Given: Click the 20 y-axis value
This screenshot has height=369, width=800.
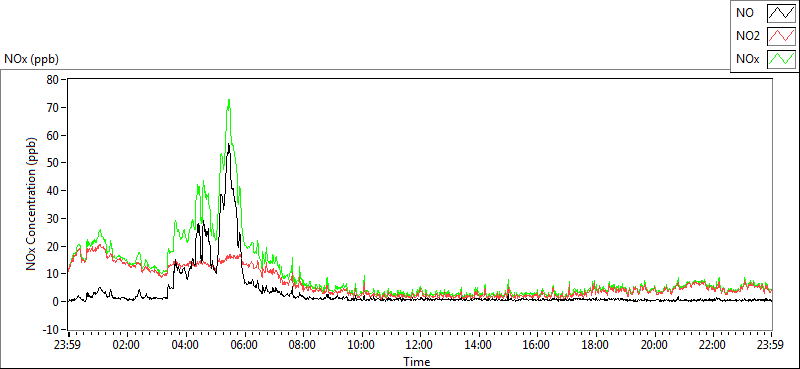Looking at the screenshot, I should click(52, 246).
